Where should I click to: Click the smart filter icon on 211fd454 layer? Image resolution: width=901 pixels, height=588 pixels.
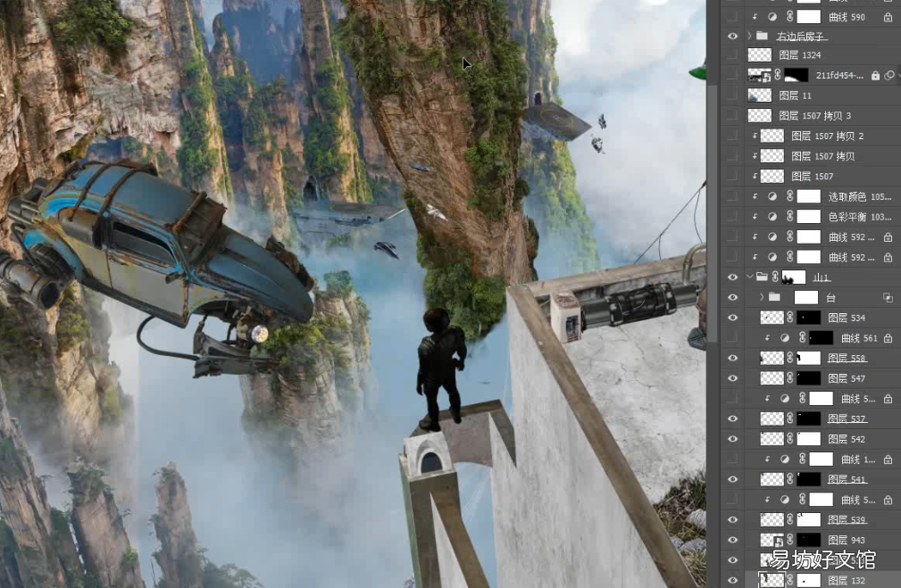[888, 75]
